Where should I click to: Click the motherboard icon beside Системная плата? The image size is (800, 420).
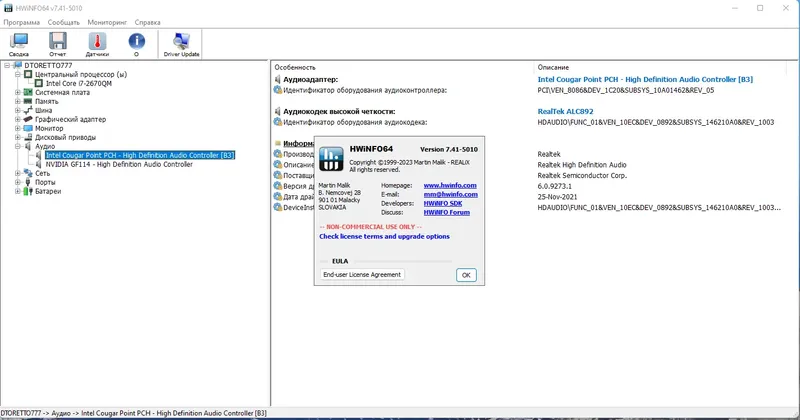pyautogui.click(x=28, y=92)
